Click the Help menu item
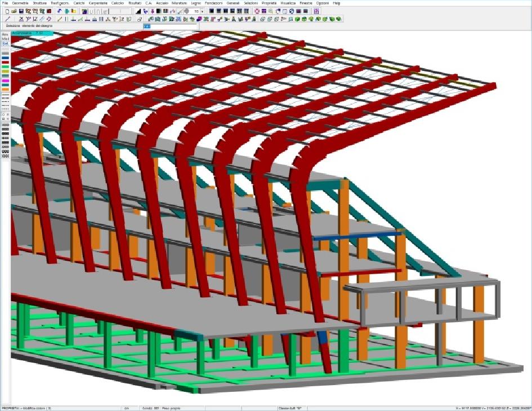This screenshot has width=532, height=411. pos(337,3)
